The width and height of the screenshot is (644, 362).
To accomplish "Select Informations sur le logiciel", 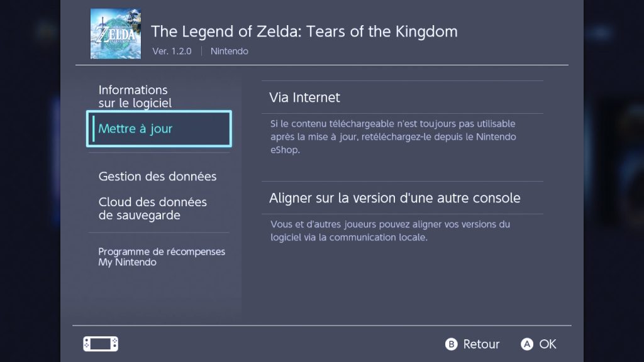I will point(135,96).
